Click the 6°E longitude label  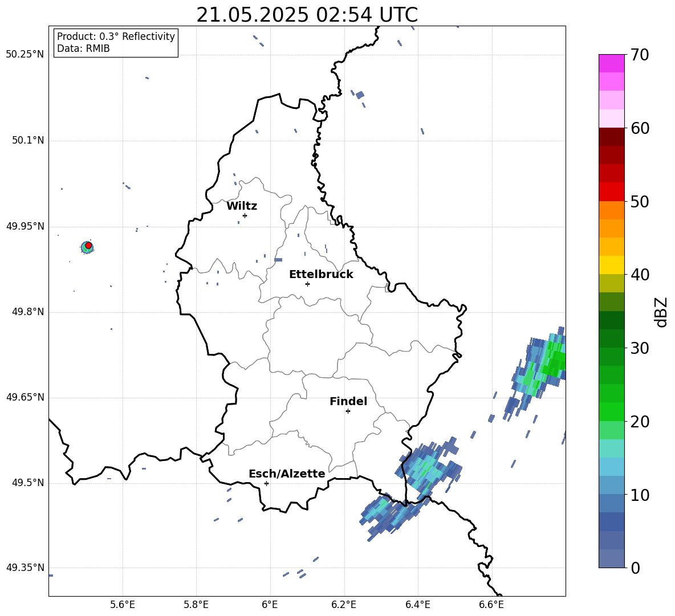pyautogui.click(x=270, y=605)
